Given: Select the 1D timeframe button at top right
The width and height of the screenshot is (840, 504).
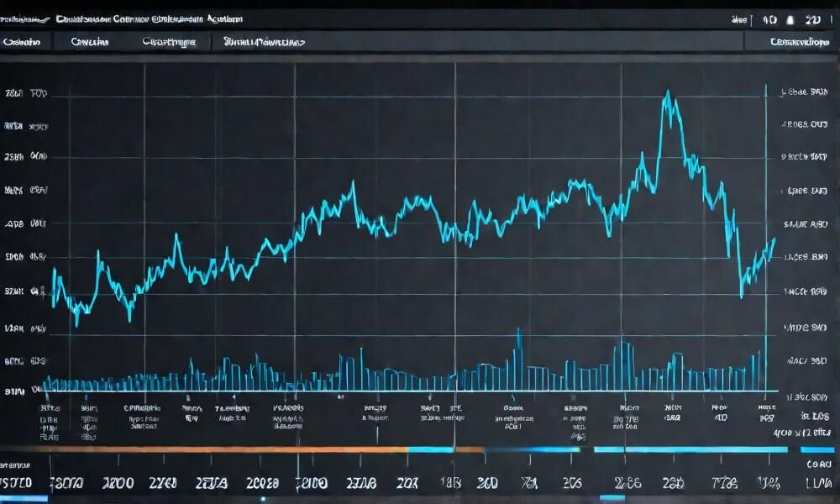Looking at the screenshot, I should pos(770,18).
